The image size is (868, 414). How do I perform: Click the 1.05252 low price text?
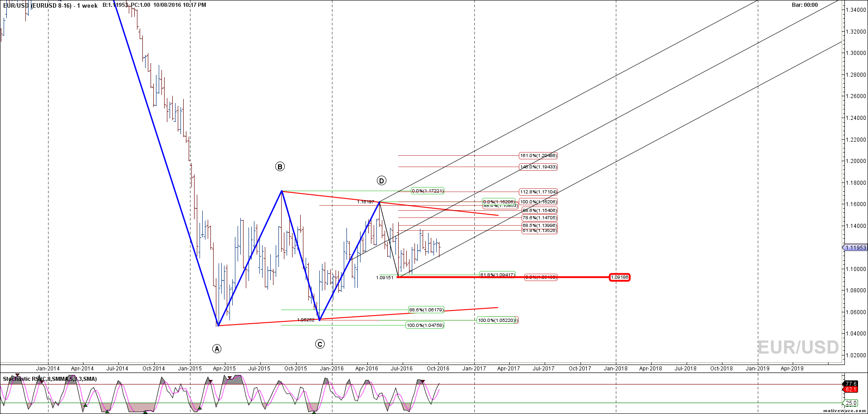pyautogui.click(x=306, y=320)
